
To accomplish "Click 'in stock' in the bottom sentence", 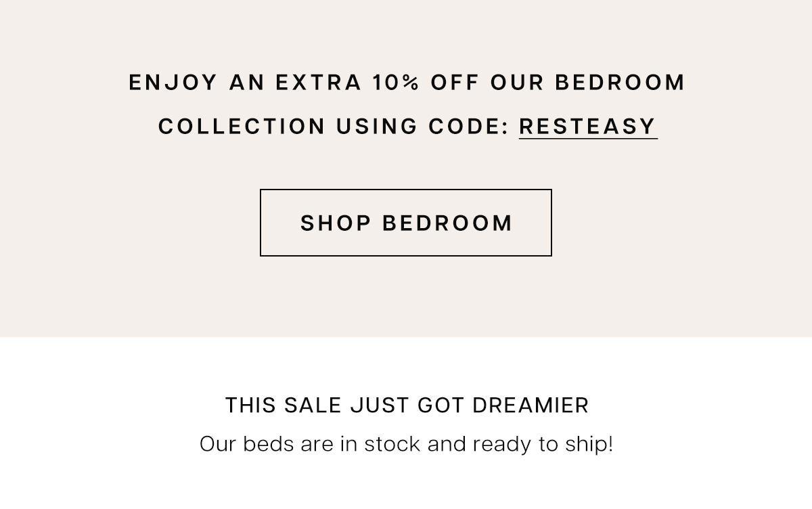I will pos(382,445).
